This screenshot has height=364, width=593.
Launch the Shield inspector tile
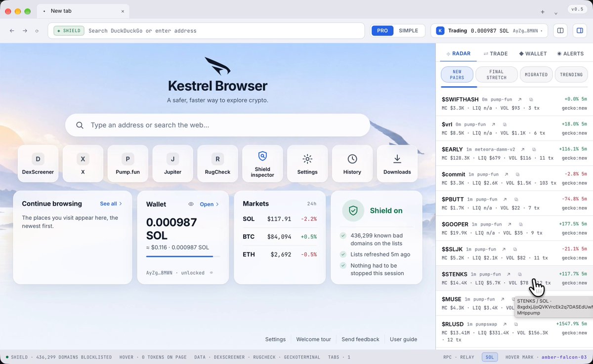click(262, 163)
